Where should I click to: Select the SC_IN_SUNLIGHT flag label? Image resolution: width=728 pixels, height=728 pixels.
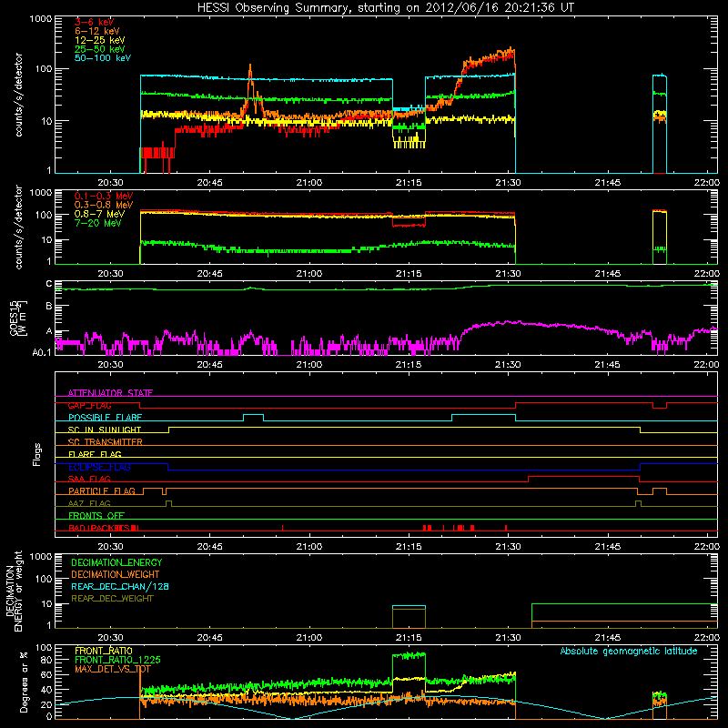coord(105,430)
